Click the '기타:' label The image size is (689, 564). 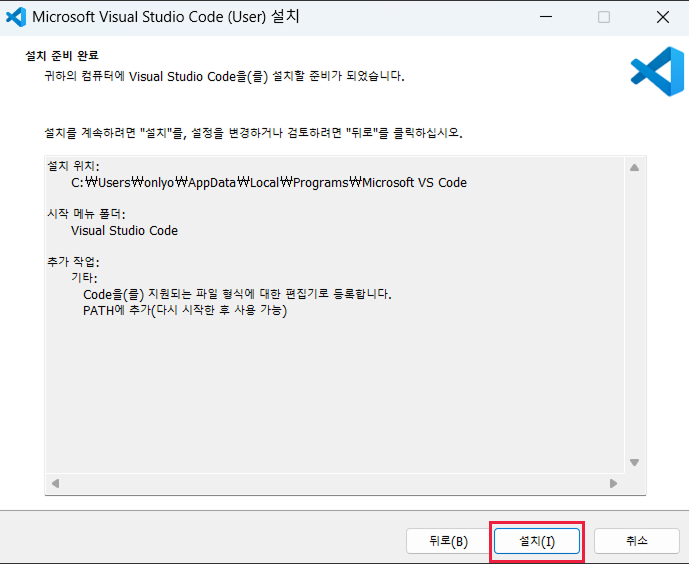pyautogui.click(x=84, y=278)
